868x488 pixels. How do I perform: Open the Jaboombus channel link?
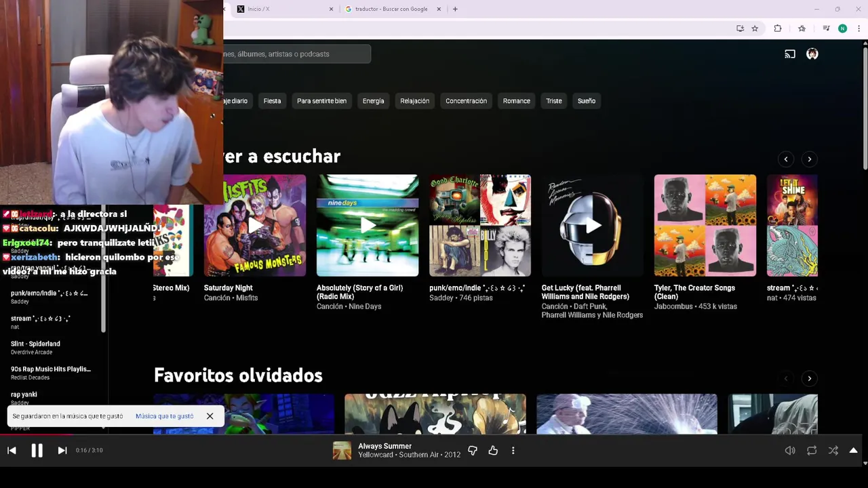tap(674, 306)
